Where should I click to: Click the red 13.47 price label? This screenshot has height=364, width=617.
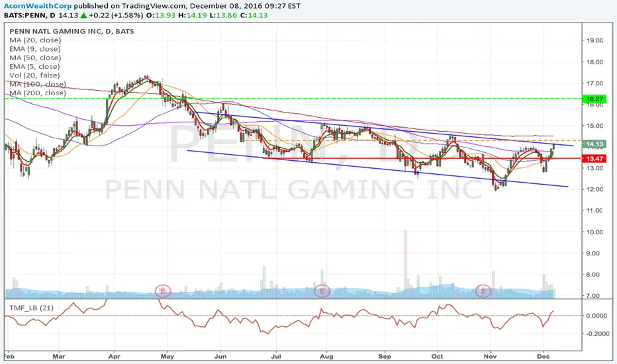[x=594, y=159]
